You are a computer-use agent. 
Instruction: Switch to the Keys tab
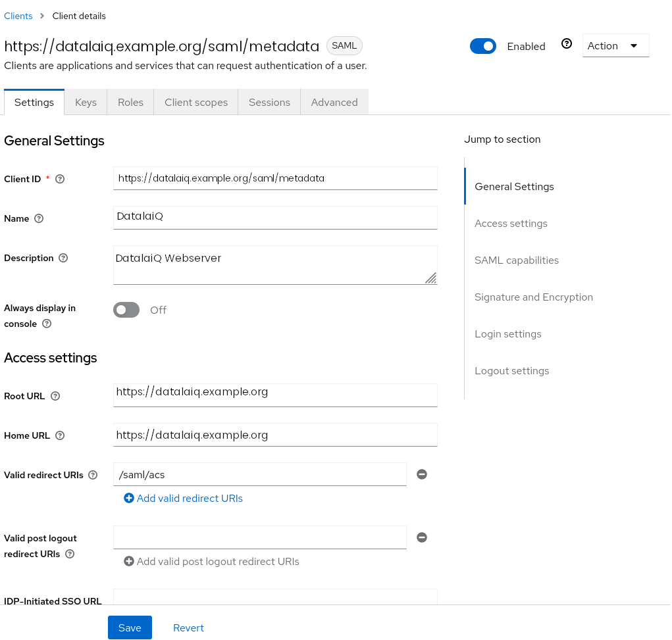point(86,103)
